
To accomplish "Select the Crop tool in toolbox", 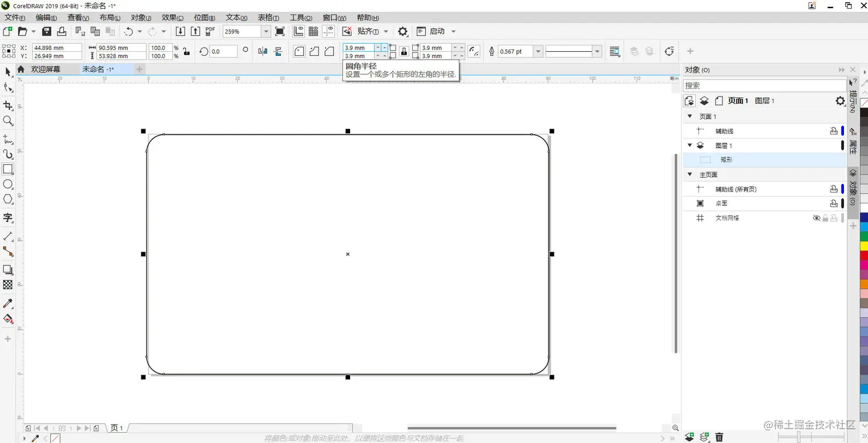I will click(x=8, y=106).
